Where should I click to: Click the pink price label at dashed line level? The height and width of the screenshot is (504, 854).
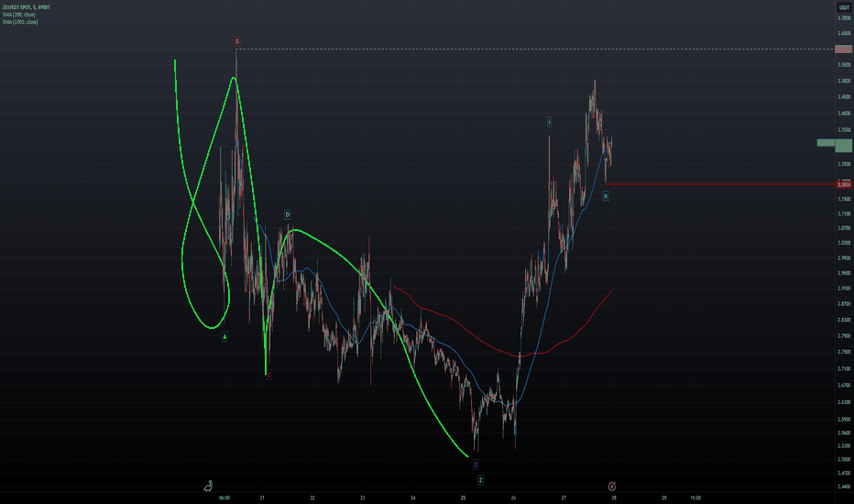point(844,49)
